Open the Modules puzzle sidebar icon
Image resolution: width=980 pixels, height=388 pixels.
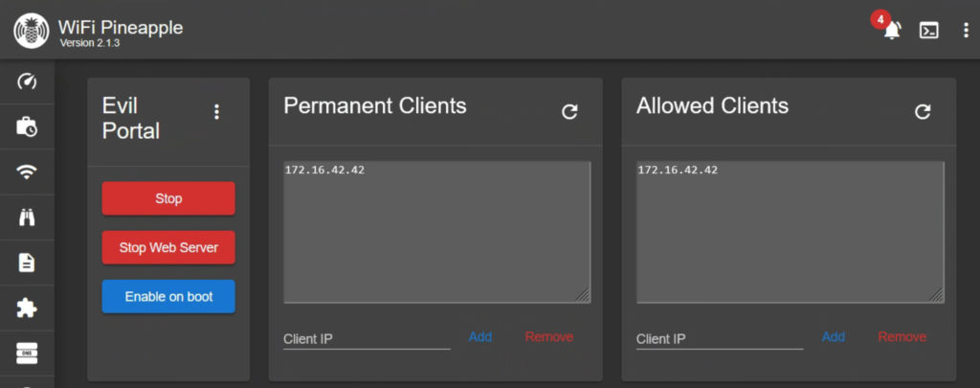point(27,308)
